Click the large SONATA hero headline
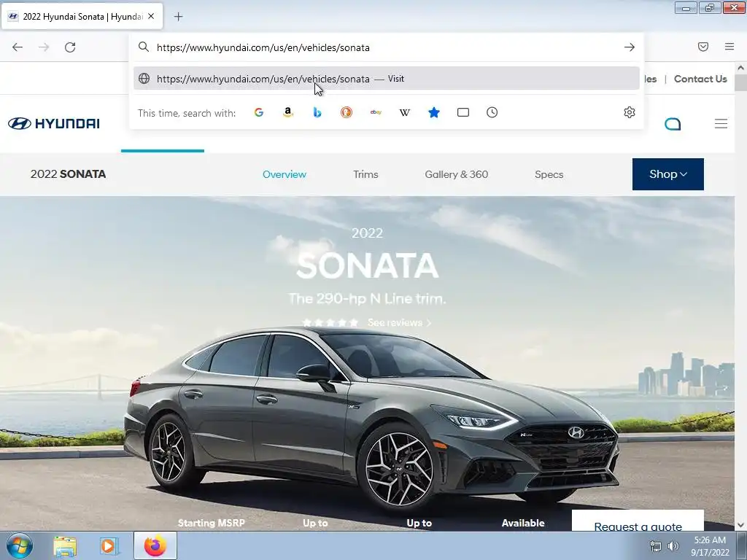The height and width of the screenshot is (560, 747). point(367,265)
